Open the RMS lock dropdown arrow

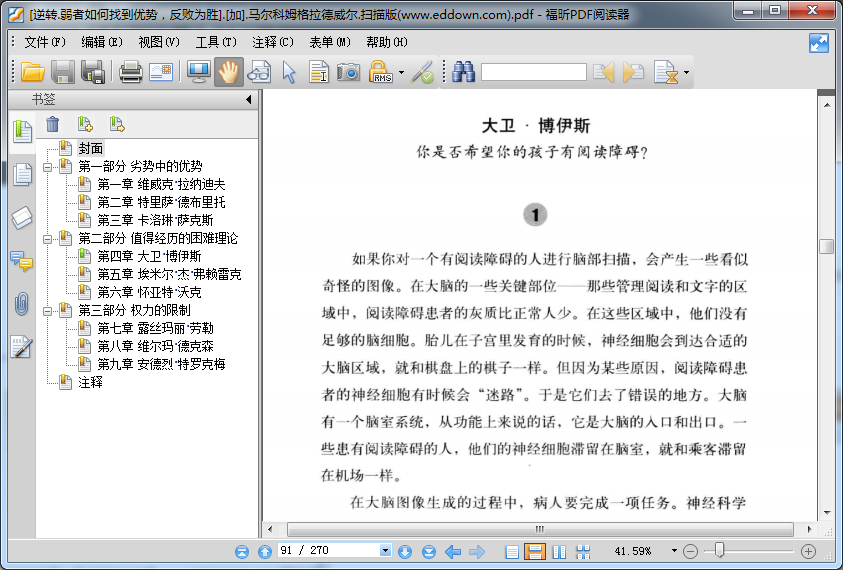pos(402,72)
